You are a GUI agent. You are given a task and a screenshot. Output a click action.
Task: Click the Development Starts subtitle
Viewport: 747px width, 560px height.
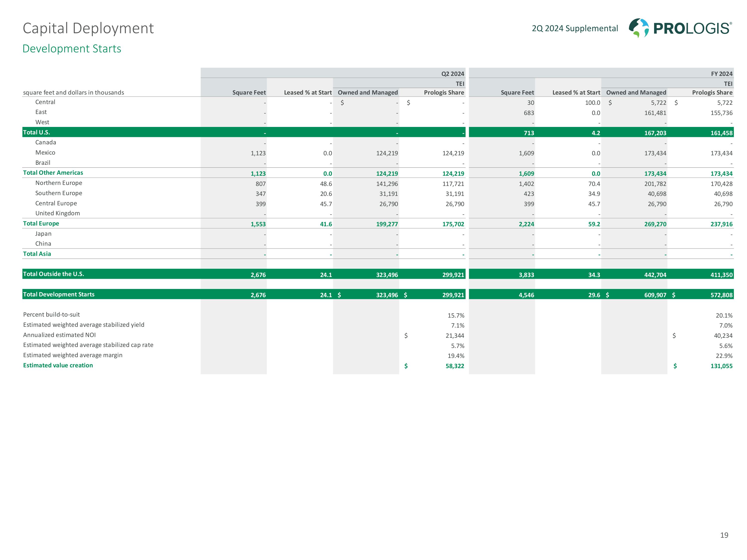point(72,49)
